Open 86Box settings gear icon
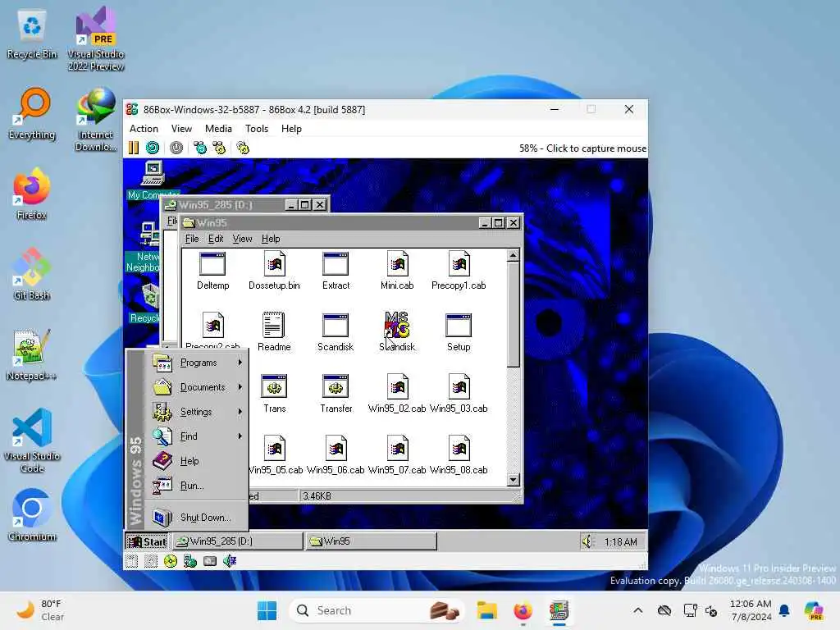This screenshot has height=630, width=840. pos(243,148)
